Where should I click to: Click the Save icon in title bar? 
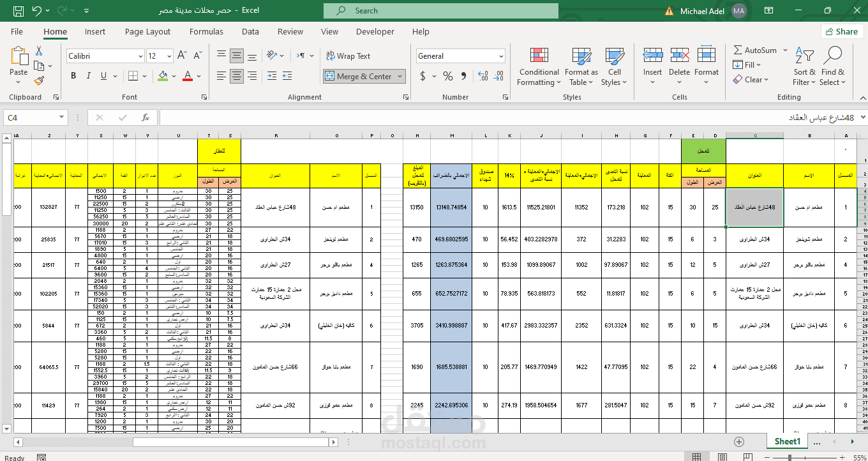click(x=19, y=11)
